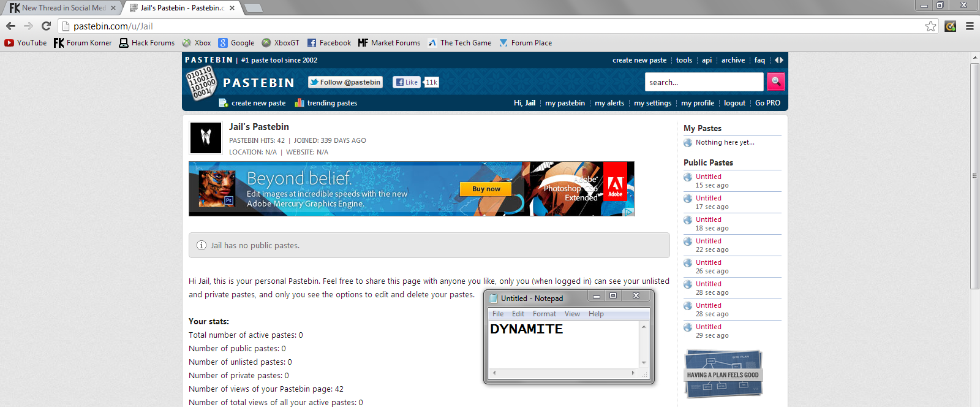The width and height of the screenshot is (980, 407).
Task: Click the extension icon beside the star
Action: click(x=951, y=26)
